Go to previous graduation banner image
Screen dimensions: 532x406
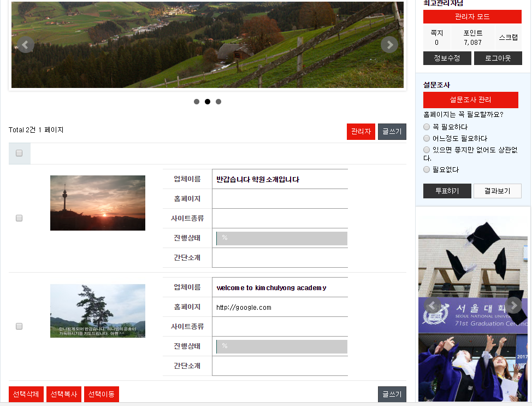pyautogui.click(x=433, y=306)
